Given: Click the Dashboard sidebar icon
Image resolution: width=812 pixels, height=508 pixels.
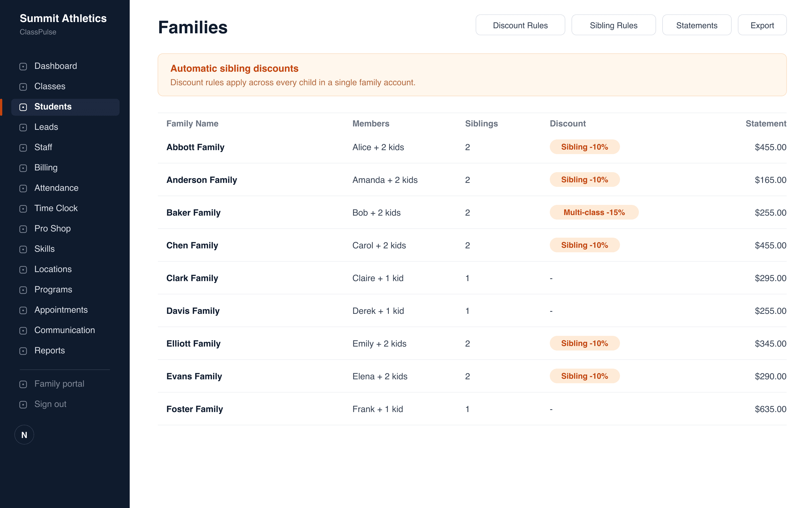Looking at the screenshot, I should tap(23, 66).
